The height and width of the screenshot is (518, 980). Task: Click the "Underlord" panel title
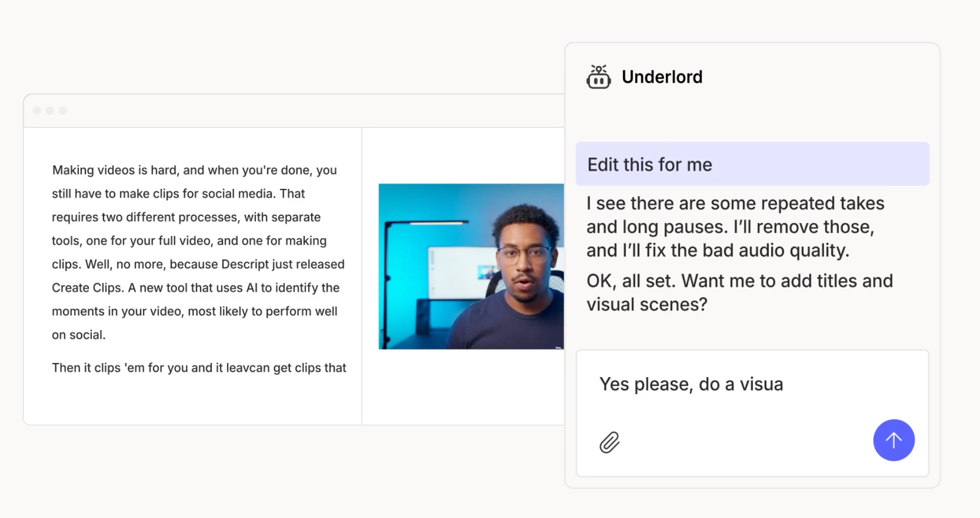click(662, 77)
